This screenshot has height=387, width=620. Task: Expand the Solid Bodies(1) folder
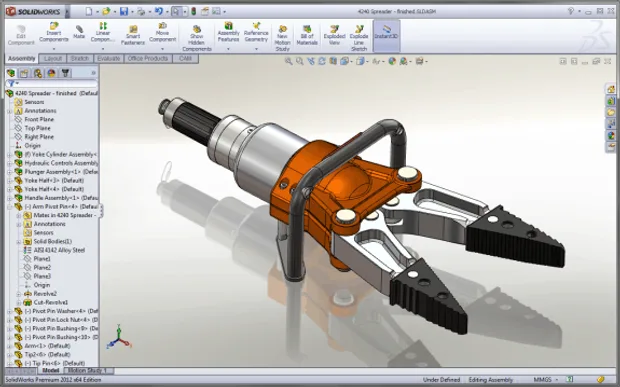(19, 242)
